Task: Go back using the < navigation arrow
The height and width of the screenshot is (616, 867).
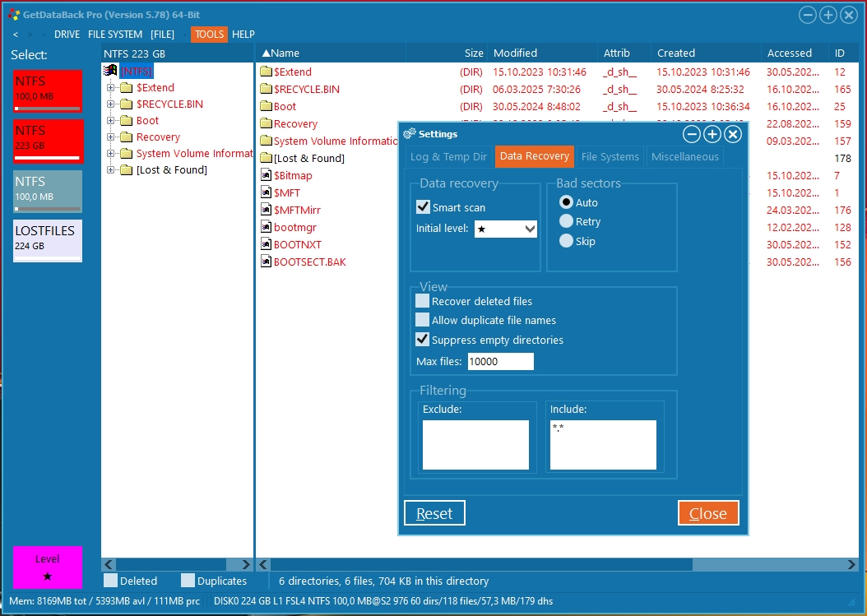Action: (x=16, y=35)
